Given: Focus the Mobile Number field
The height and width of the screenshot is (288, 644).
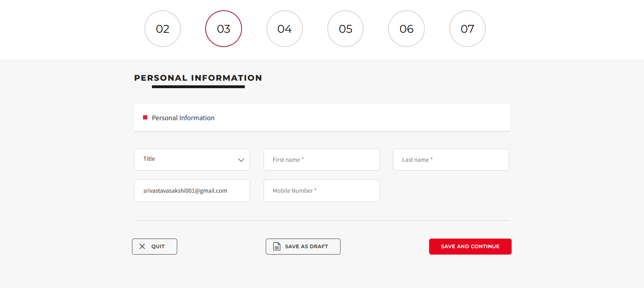Looking at the screenshot, I should pos(322,191).
